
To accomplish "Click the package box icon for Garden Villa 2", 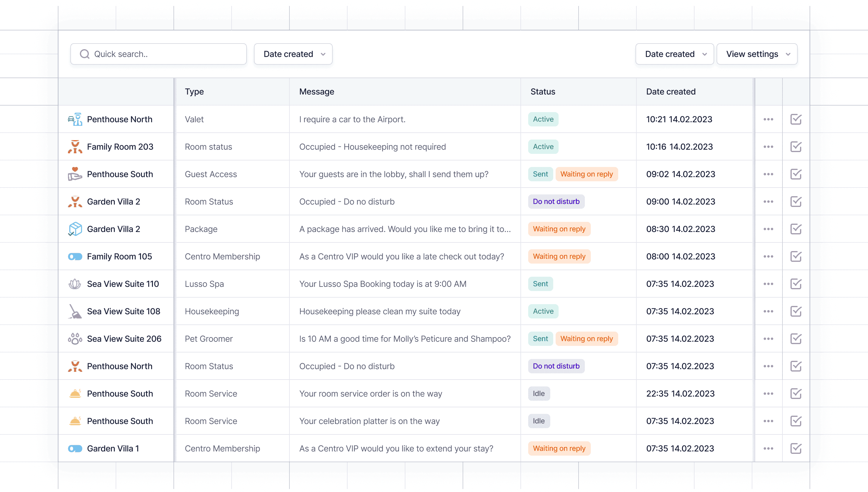I will pyautogui.click(x=75, y=229).
